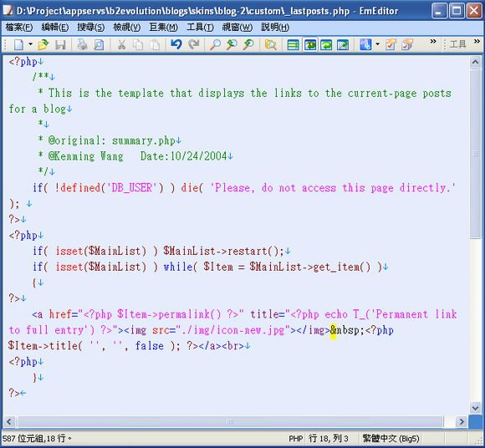This screenshot has height=448, width=485.
Task: Click the text ./img/icon-new.jpg
Action: [233, 330]
